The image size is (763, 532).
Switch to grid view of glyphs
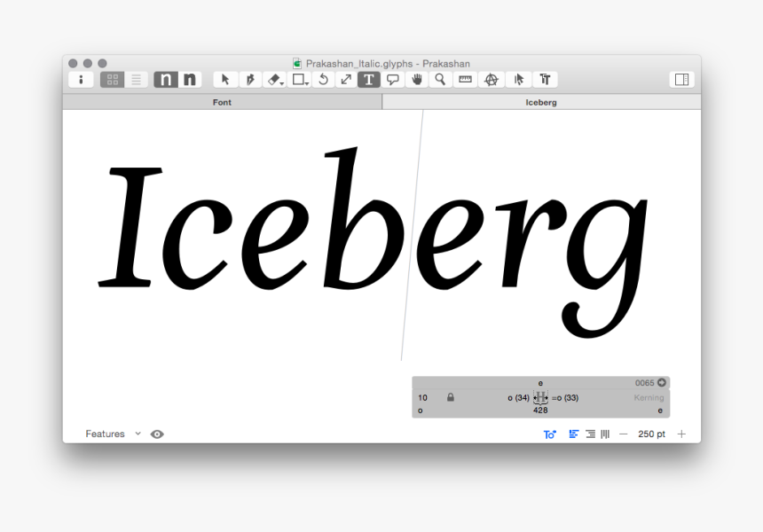click(x=113, y=79)
